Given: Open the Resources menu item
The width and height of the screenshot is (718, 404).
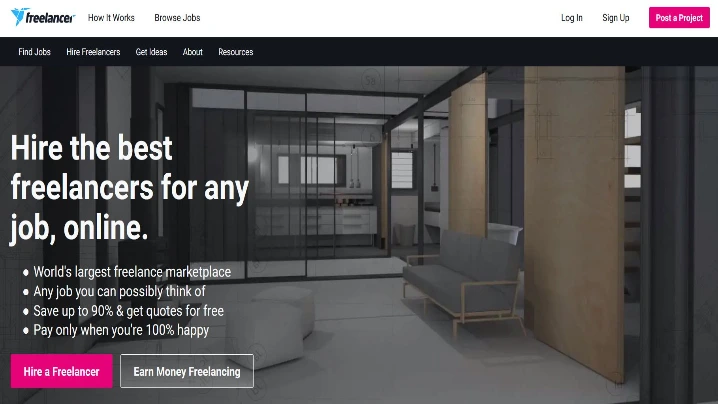Looking at the screenshot, I should pyautogui.click(x=236, y=52).
